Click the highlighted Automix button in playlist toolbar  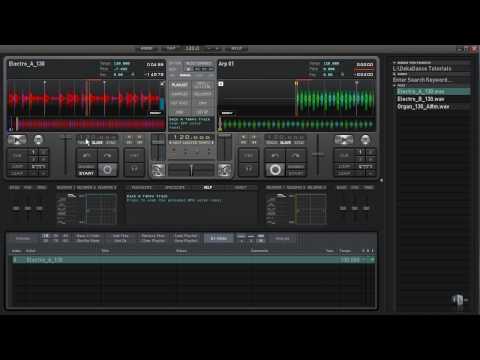(x=219, y=238)
